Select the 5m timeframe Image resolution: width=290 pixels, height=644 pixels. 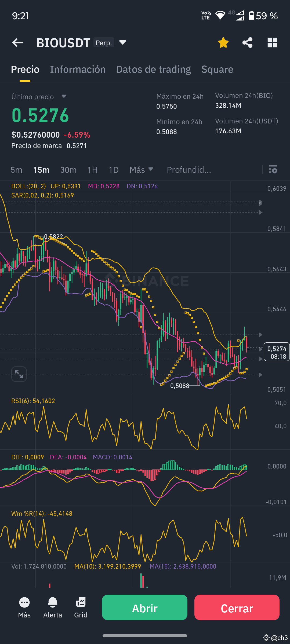pyautogui.click(x=16, y=170)
